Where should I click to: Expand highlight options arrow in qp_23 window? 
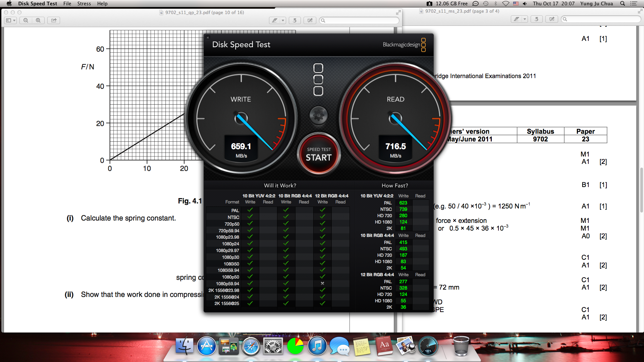[283, 20]
